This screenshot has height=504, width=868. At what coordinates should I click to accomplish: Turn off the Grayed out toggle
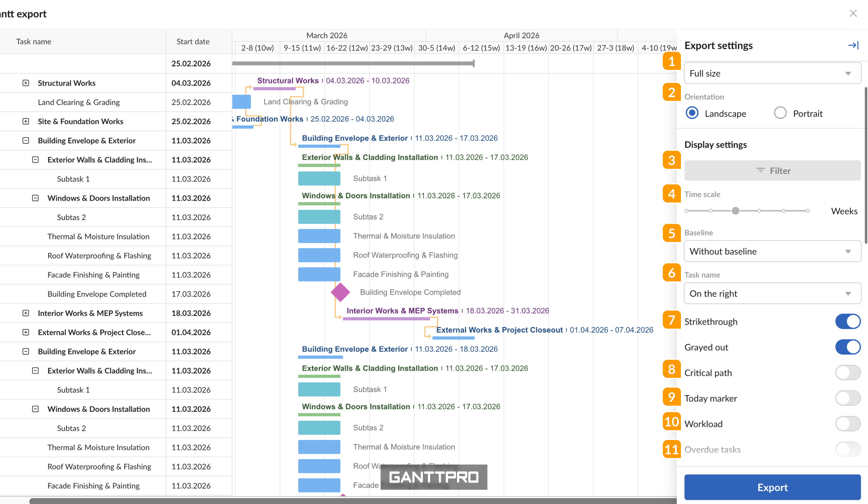[x=847, y=347]
